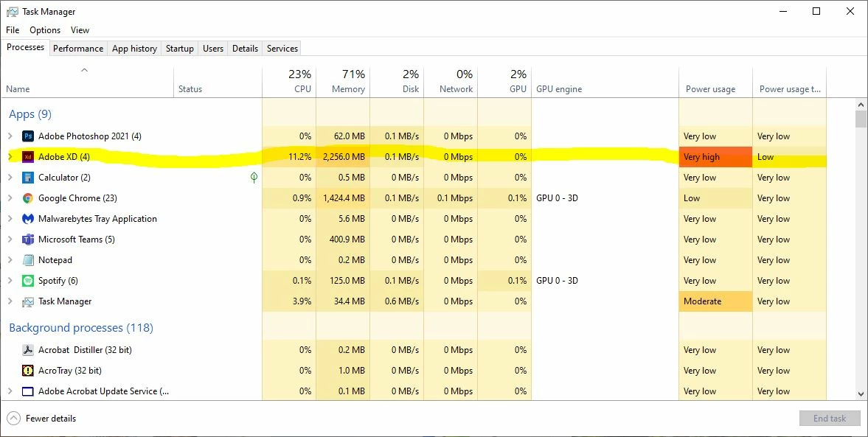The image size is (868, 437).
Task: Expand the Adobe Acrobat Update Service row
Action: tap(10, 391)
